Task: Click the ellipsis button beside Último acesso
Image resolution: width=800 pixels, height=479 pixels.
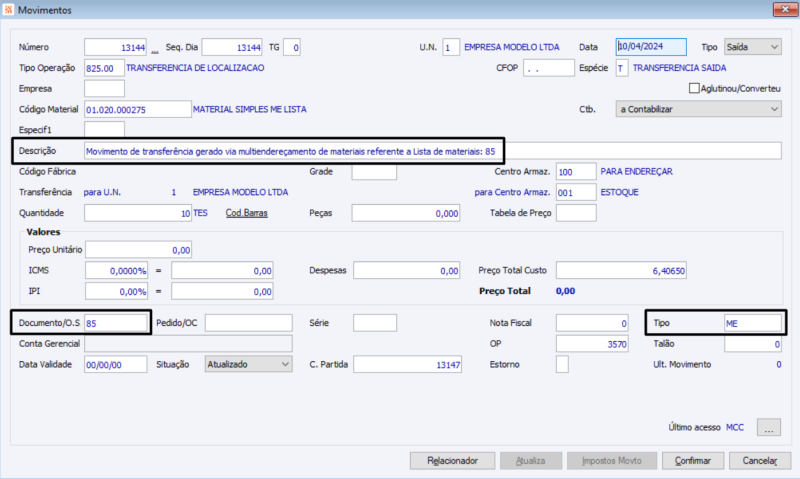Action: [x=768, y=427]
